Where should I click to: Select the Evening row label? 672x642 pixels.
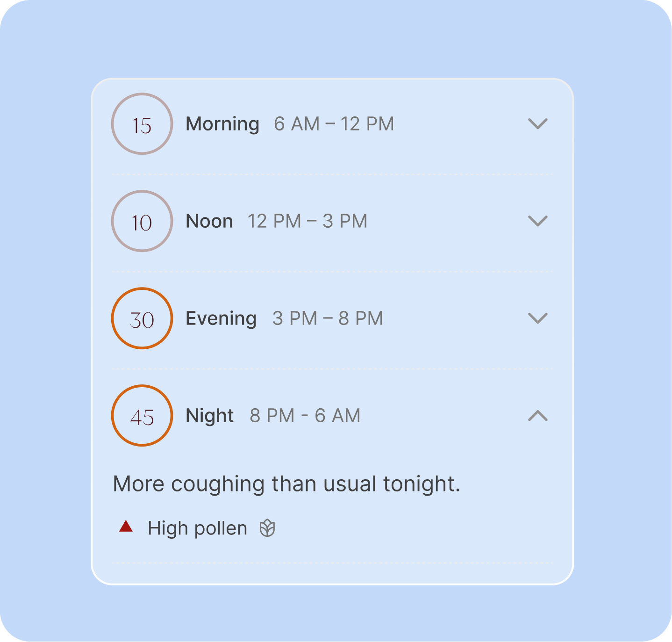[221, 318]
